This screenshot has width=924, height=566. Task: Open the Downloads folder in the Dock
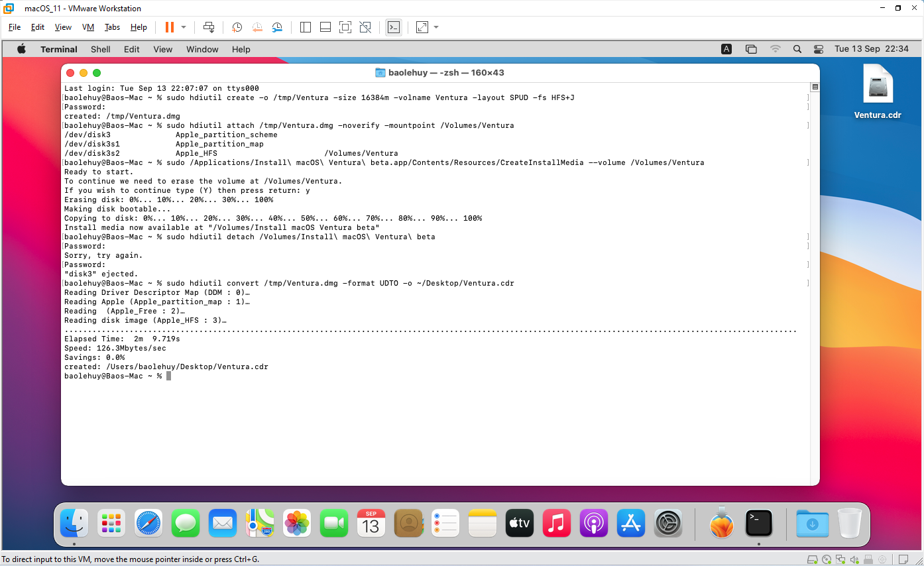click(x=812, y=524)
